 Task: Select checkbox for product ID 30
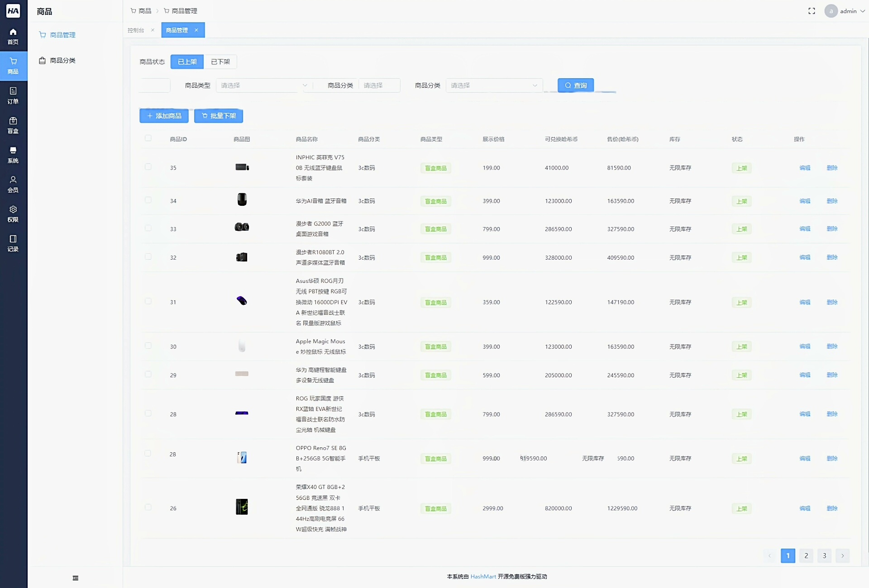pyautogui.click(x=148, y=346)
